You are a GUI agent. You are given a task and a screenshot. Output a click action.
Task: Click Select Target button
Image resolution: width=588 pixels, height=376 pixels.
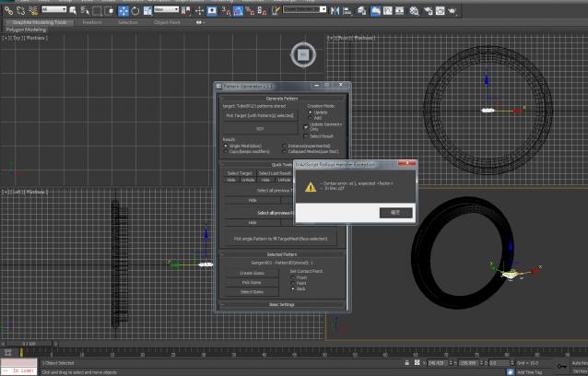tap(240, 173)
